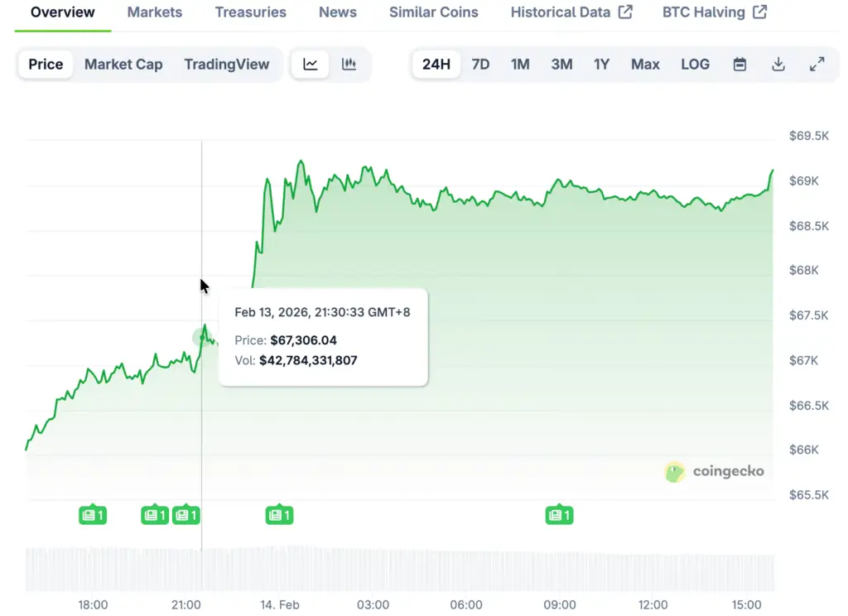Open the Markets tab

[x=155, y=12]
